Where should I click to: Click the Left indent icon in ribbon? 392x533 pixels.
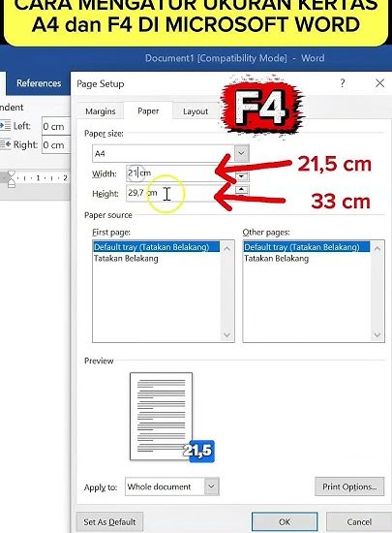6,126
